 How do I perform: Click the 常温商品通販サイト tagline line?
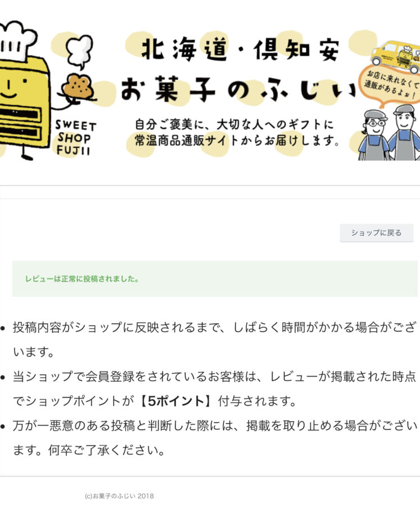click(237, 141)
